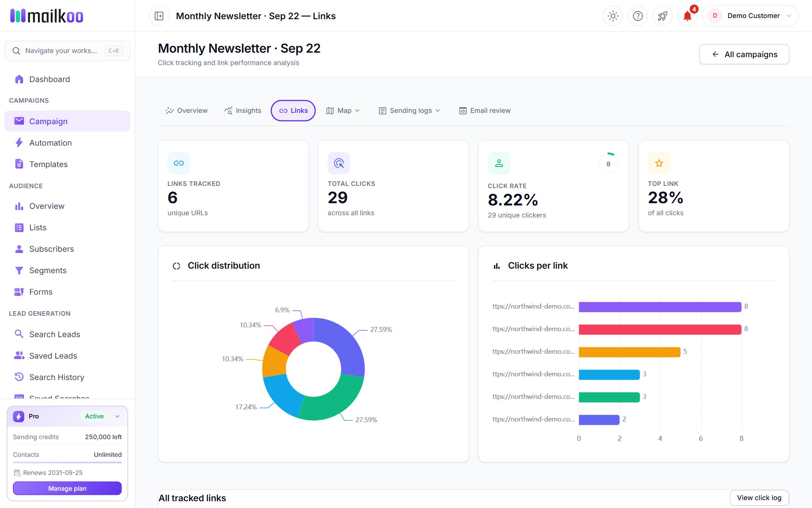Open help question mark icon
Image resolution: width=812 pixels, height=508 pixels.
click(638, 16)
